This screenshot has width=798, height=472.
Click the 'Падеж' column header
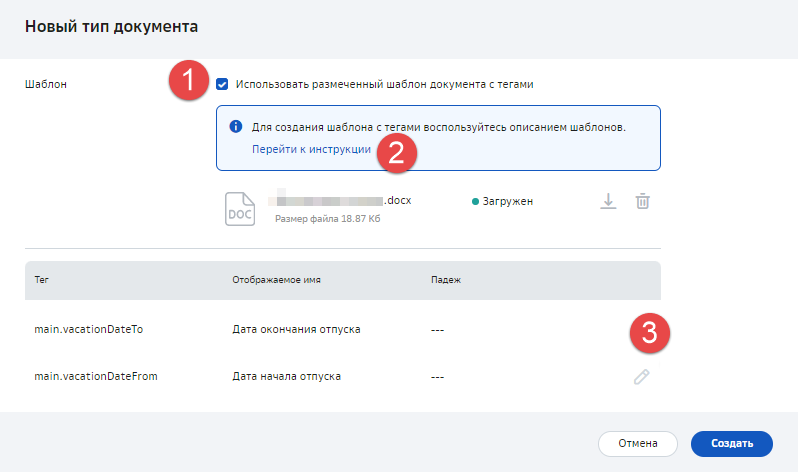[x=446, y=280]
